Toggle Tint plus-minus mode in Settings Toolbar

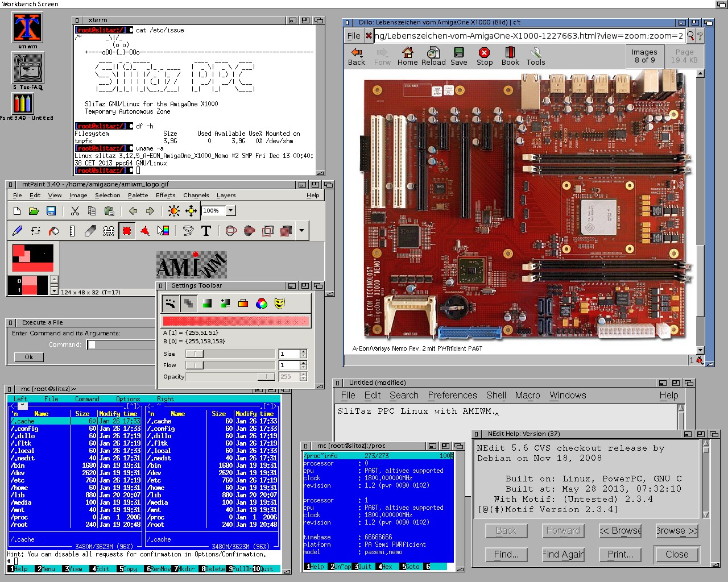(x=225, y=304)
